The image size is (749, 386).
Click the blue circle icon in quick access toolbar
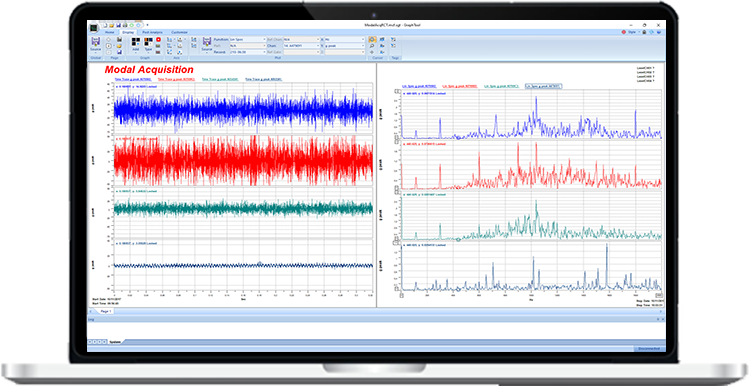pos(138,25)
